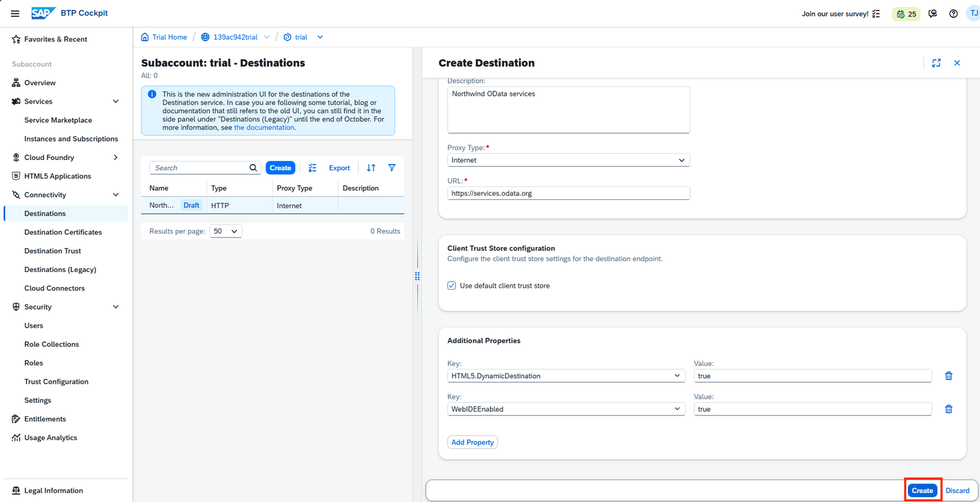Collapse the Security section

pos(116,307)
